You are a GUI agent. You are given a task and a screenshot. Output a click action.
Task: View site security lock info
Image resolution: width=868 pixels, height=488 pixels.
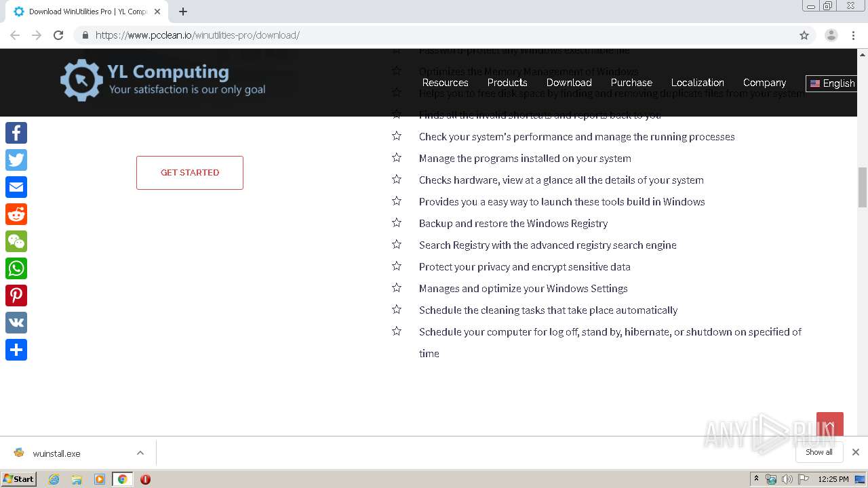click(85, 35)
